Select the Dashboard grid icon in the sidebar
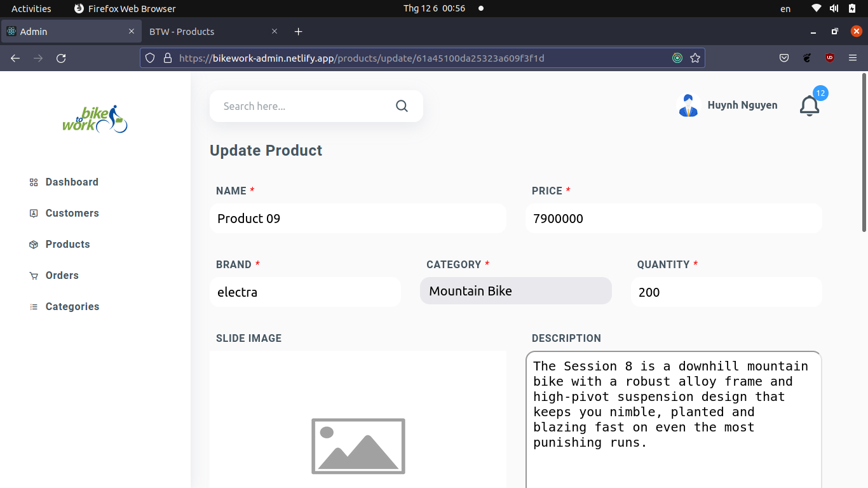 [x=33, y=182]
